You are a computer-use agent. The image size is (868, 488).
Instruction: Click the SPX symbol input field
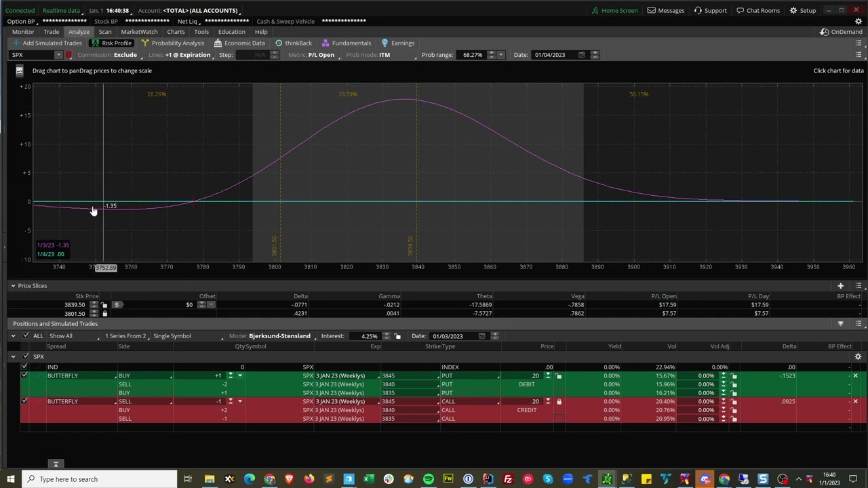coord(31,55)
